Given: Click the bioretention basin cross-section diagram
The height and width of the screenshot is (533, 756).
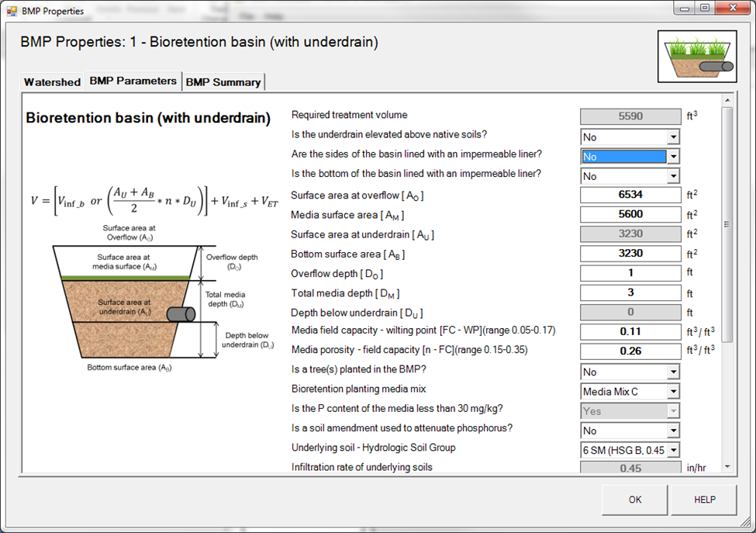Looking at the screenshot, I should click(163, 299).
